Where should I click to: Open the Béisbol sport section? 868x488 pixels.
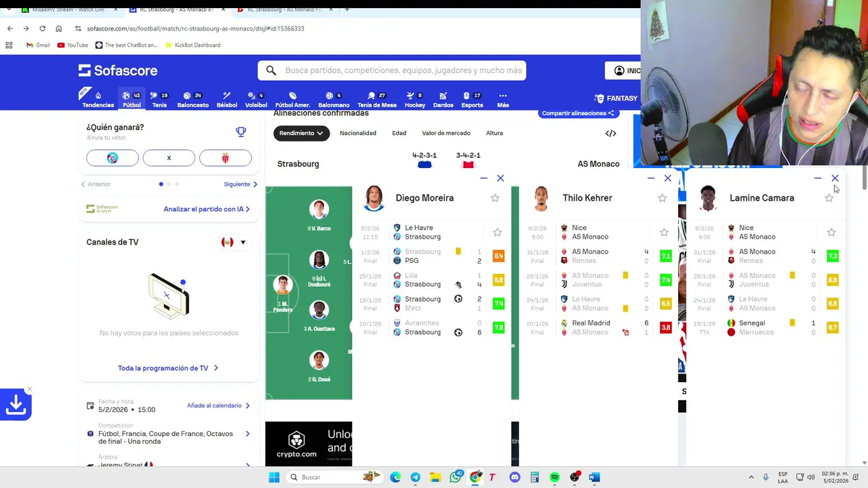[x=226, y=100]
